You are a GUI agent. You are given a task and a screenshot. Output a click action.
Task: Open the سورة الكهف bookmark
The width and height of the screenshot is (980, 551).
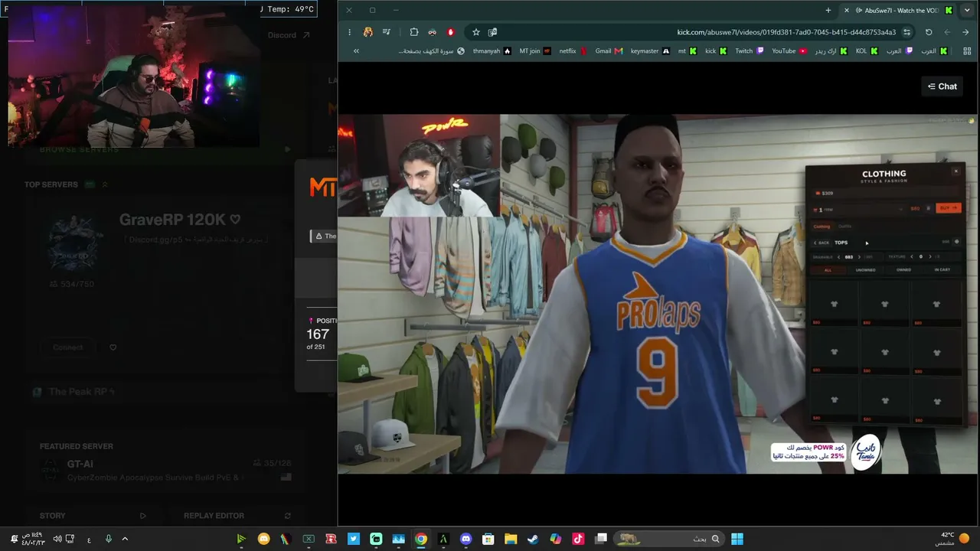click(431, 51)
